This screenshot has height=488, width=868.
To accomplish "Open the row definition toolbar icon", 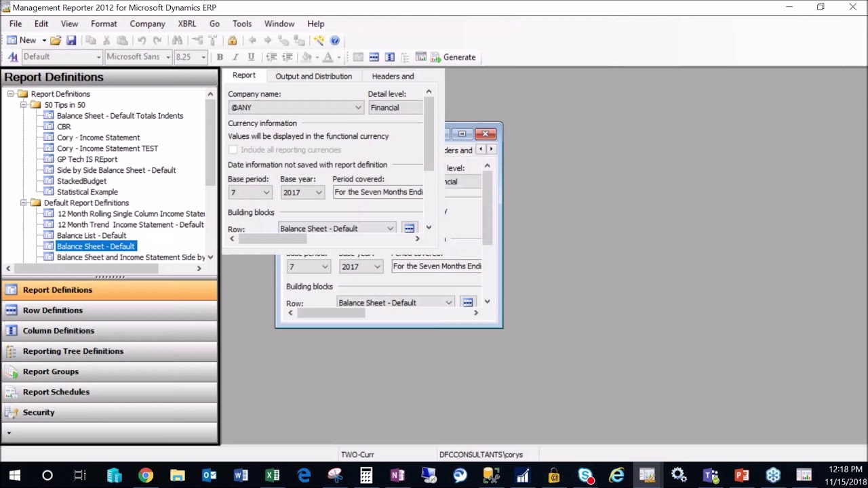I will (374, 57).
